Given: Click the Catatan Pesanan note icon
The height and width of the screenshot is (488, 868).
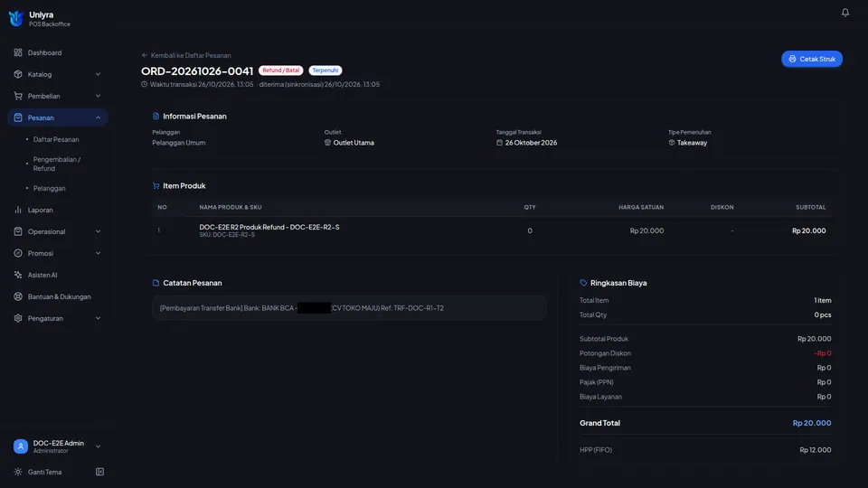Looking at the screenshot, I should tap(156, 283).
